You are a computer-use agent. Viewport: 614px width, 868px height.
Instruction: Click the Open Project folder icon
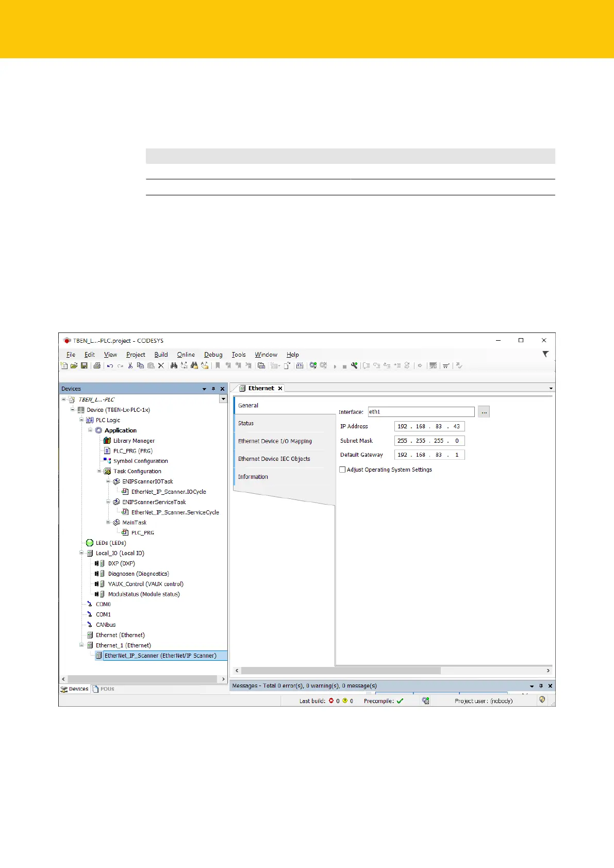74,365
